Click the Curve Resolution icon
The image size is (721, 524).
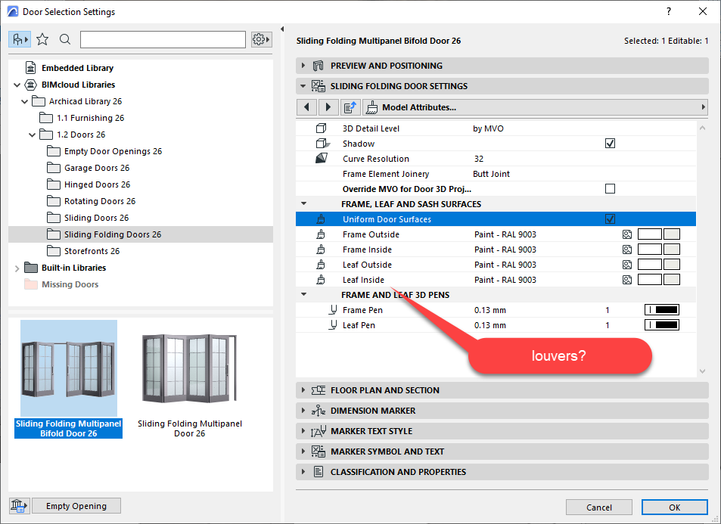[321, 159]
